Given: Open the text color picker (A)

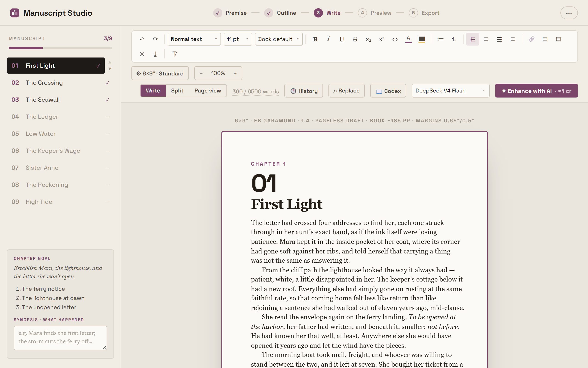Looking at the screenshot, I should (408, 39).
